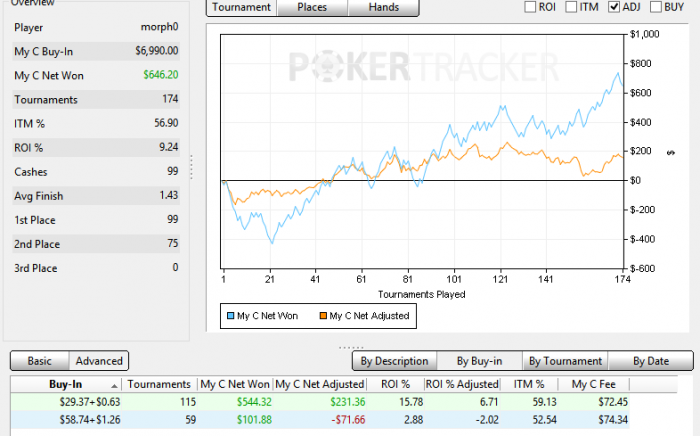Click the 59.13 ITM % cell
The width and height of the screenshot is (700, 436).
(545, 402)
